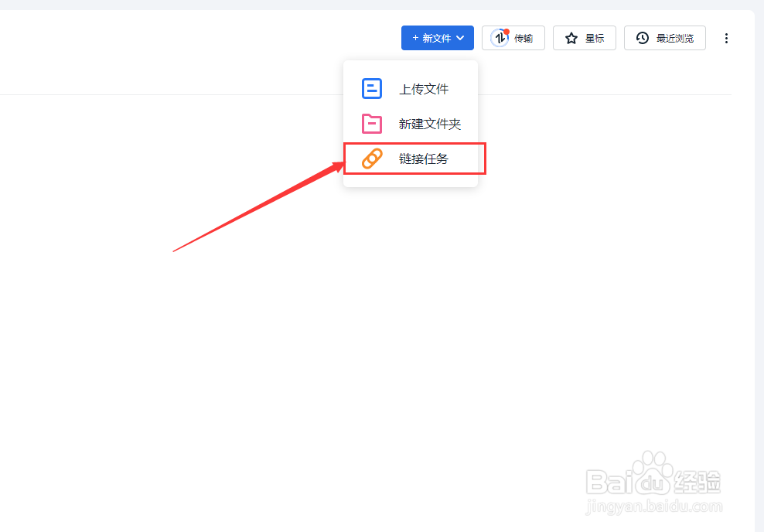
Task: View 最近浏览 recently viewed files
Action: coord(663,37)
